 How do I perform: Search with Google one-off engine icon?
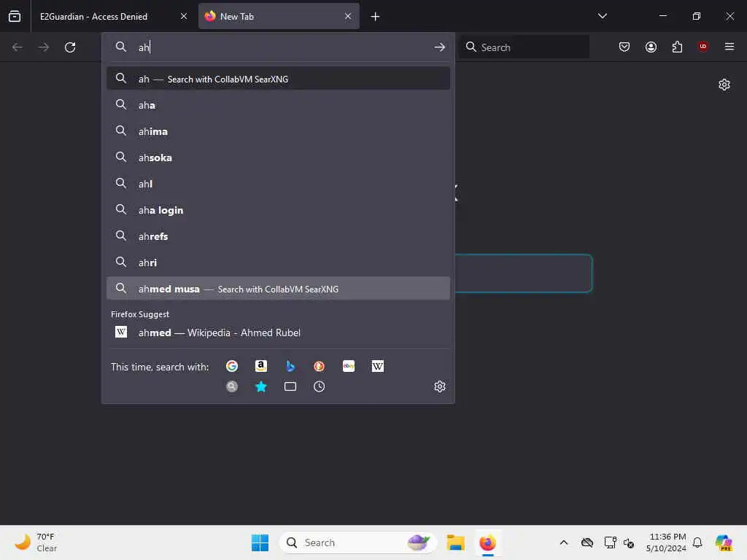coord(232,366)
